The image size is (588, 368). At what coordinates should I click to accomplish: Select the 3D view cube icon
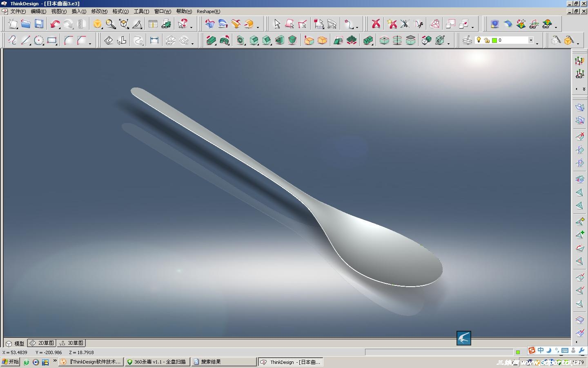pyautogui.click(x=124, y=24)
